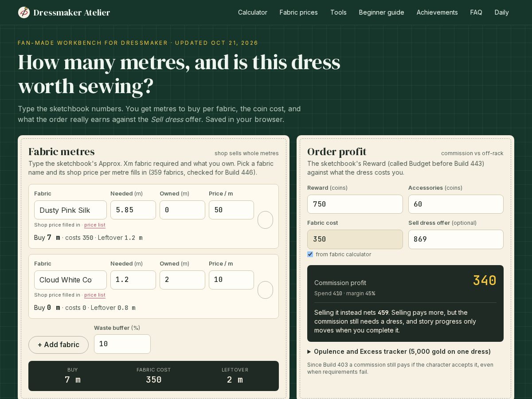Click the Dressmaker Atelier logo icon
532x399 pixels.
coord(24,12)
